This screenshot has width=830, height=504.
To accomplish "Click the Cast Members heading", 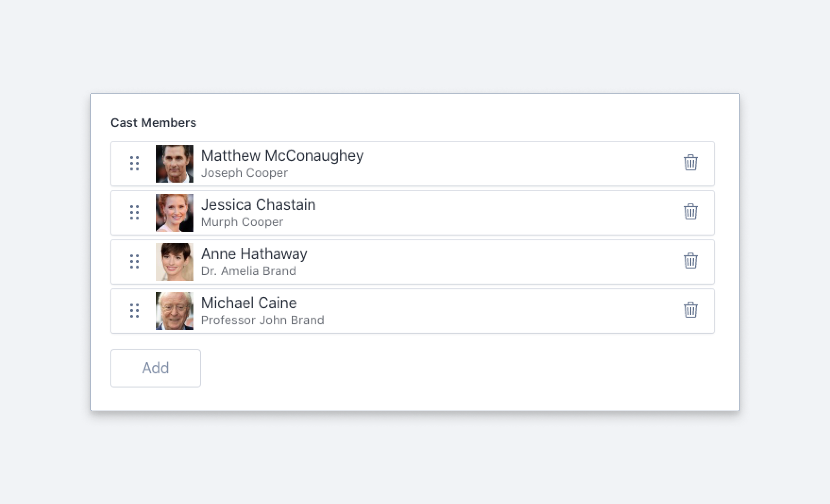I will pos(153,123).
